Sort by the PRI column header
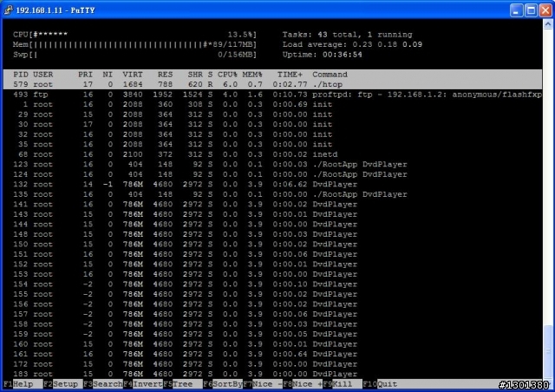Viewport: 555px width, 392px height. pos(85,75)
